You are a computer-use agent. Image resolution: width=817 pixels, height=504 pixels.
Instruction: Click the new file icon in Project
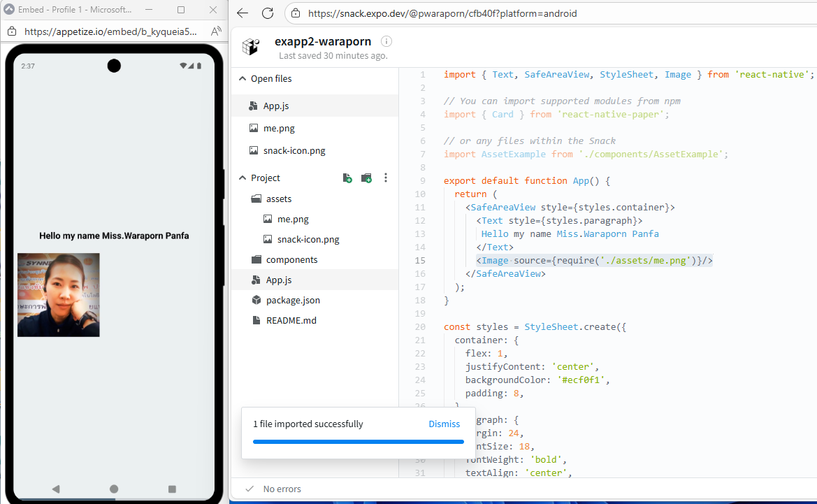tap(347, 178)
